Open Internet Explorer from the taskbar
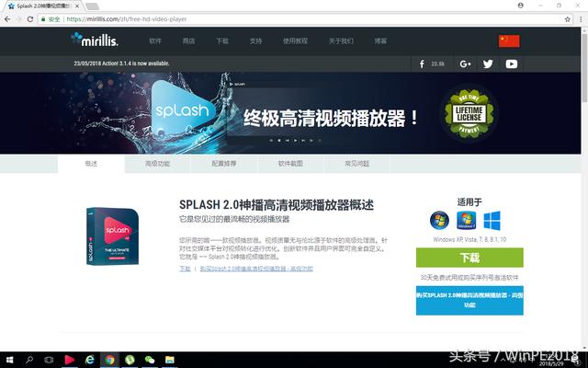Image resolution: width=588 pixels, height=368 pixels. tap(90, 360)
